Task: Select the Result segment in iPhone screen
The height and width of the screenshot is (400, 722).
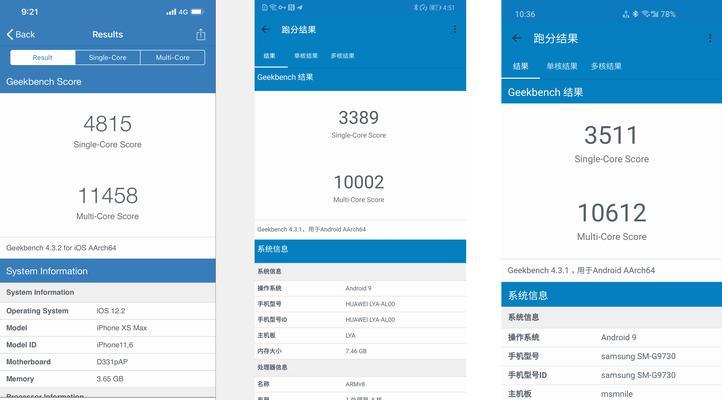Action: pyautogui.click(x=42, y=58)
